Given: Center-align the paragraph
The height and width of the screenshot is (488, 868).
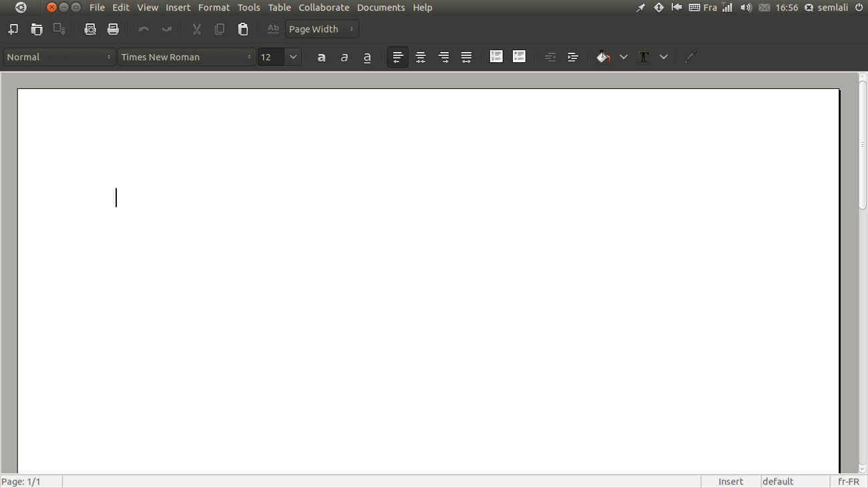Looking at the screenshot, I should (x=421, y=57).
